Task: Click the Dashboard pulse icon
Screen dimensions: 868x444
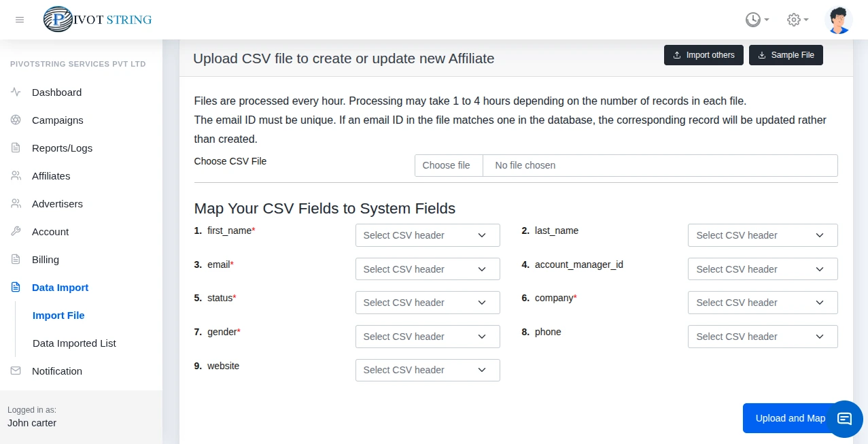Action: (x=16, y=92)
